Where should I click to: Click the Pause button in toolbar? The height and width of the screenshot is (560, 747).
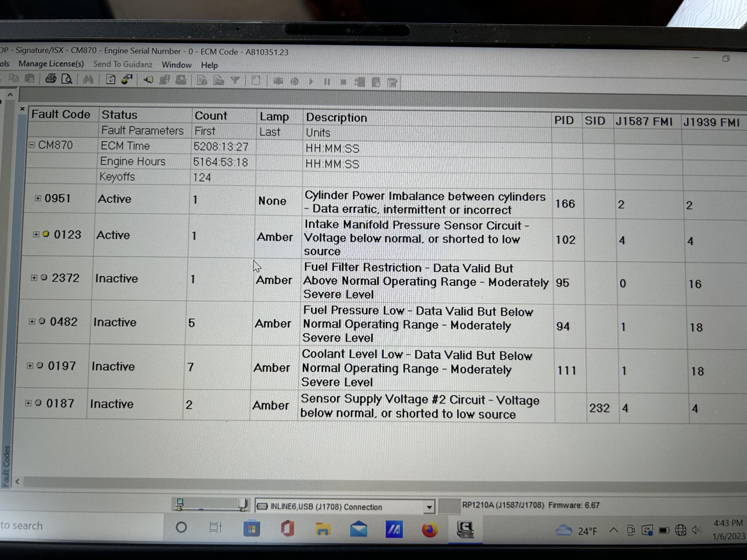point(327,82)
